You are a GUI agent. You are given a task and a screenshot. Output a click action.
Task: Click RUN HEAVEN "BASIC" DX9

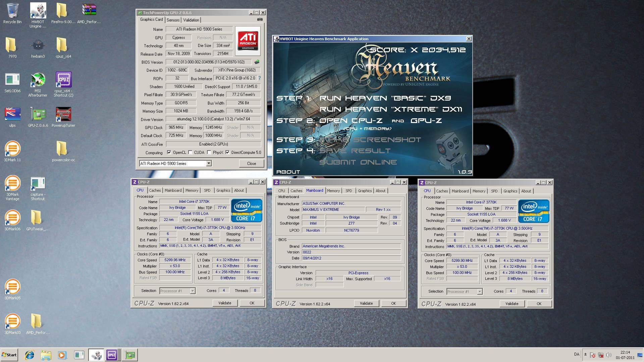click(x=385, y=98)
